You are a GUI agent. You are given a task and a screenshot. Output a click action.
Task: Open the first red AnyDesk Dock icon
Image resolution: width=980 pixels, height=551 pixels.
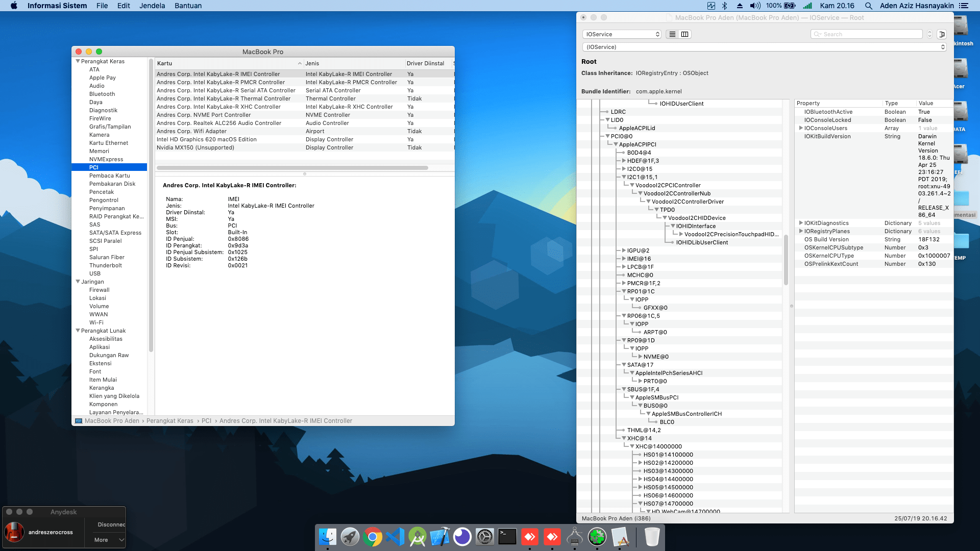pyautogui.click(x=530, y=537)
